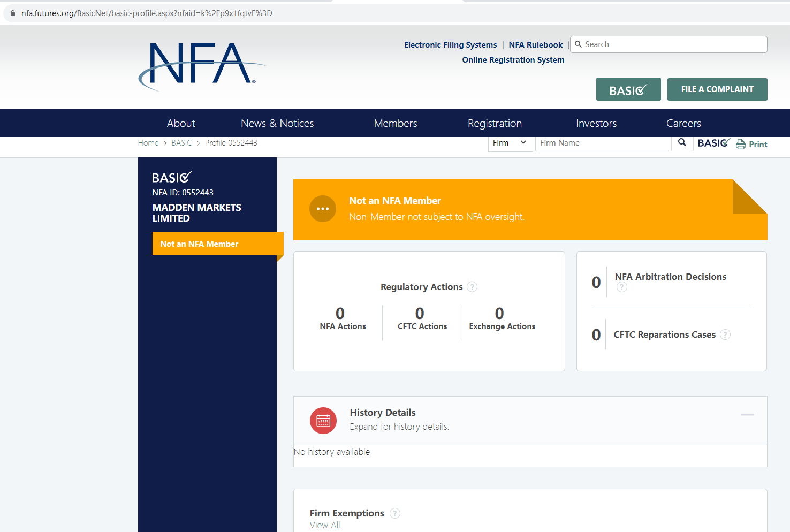Open the Investors navigation menu
Screen dimensions: 790x532
(x=596, y=123)
